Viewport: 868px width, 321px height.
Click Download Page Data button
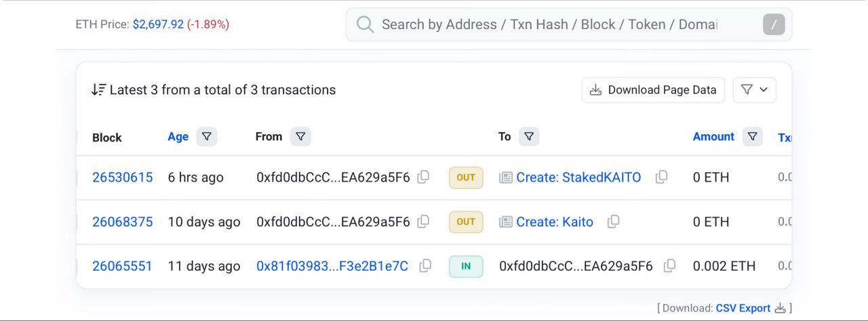point(653,90)
